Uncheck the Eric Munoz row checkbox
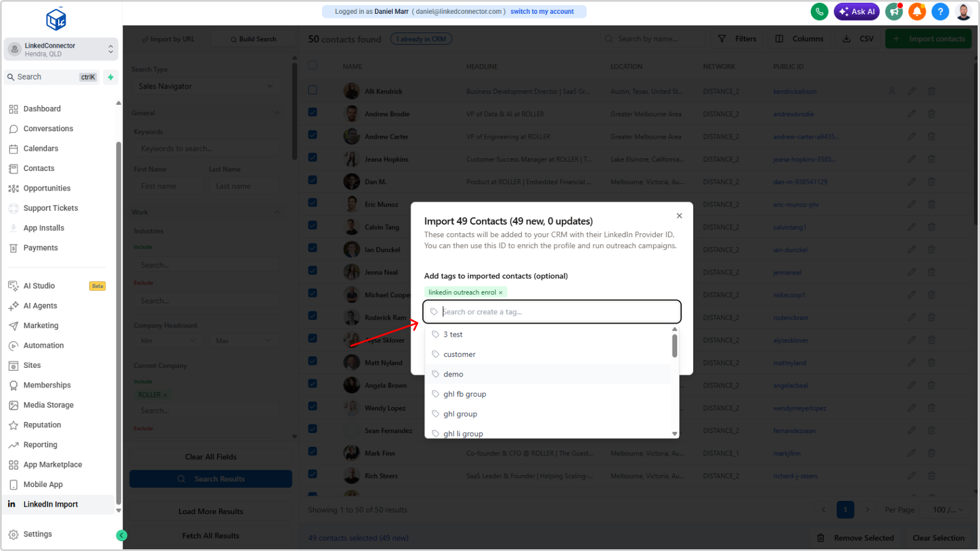The width and height of the screenshot is (980, 551). tap(313, 203)
